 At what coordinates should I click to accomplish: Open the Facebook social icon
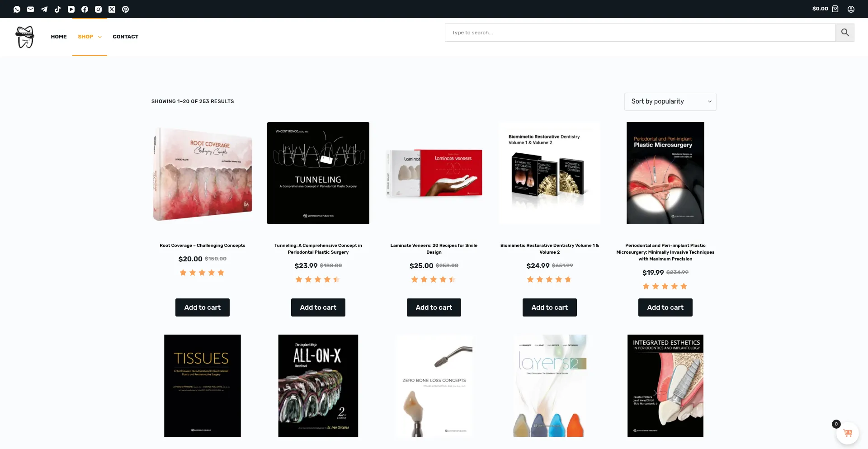pyautogui.click(x=85, y=9)
